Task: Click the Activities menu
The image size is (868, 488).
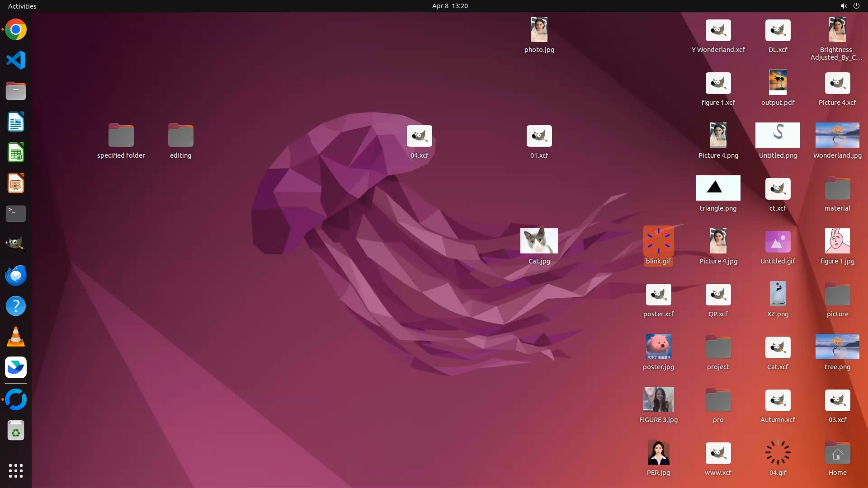Action: [22, 6]
